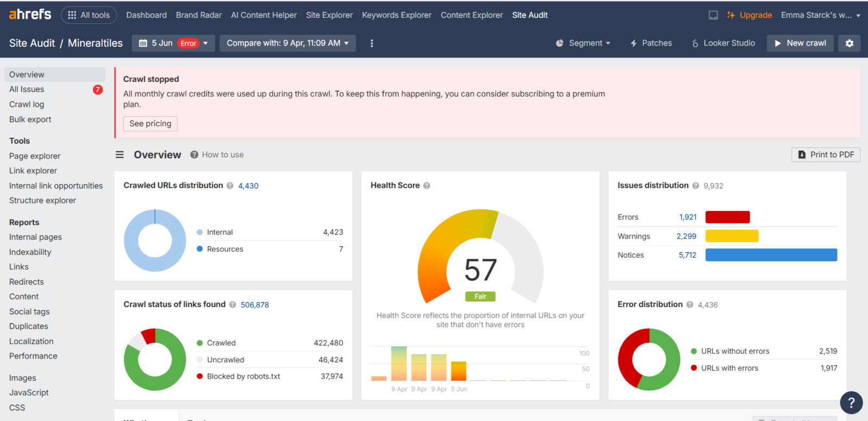Switch to Keywords Explorer
The width and height of the screenshot is (868, 421).
397,15
